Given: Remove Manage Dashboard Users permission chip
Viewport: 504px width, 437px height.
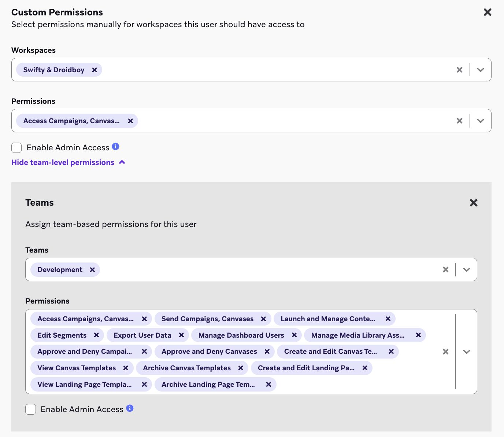Looking at the screenshot, I should (x=294, y=335).
